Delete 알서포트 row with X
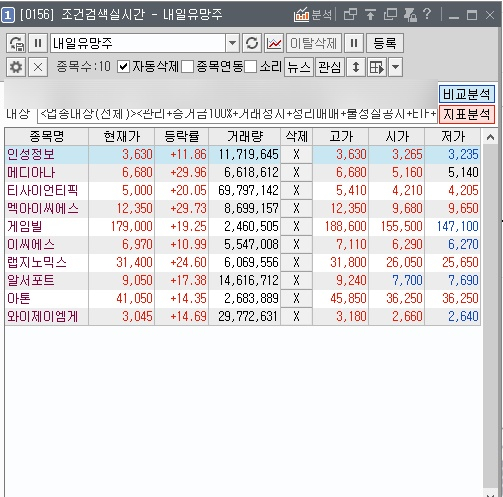This screenshot has width=503, height=497. click(296, 280)
